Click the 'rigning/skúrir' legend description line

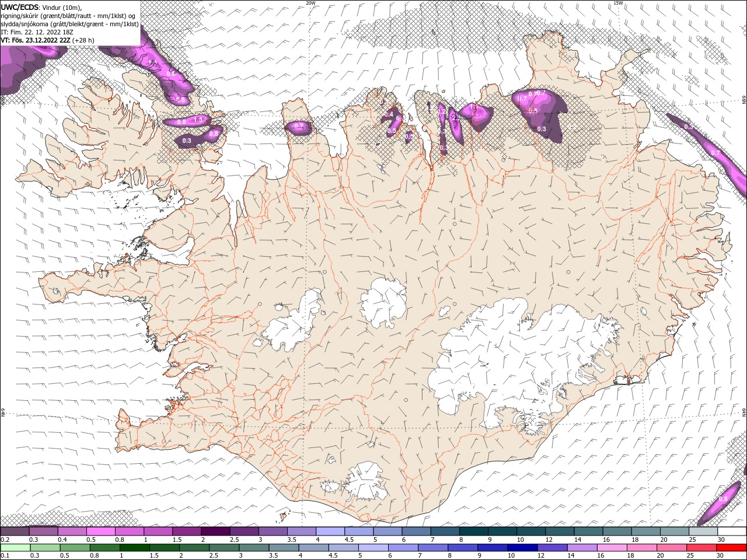[x=69, y=16]
